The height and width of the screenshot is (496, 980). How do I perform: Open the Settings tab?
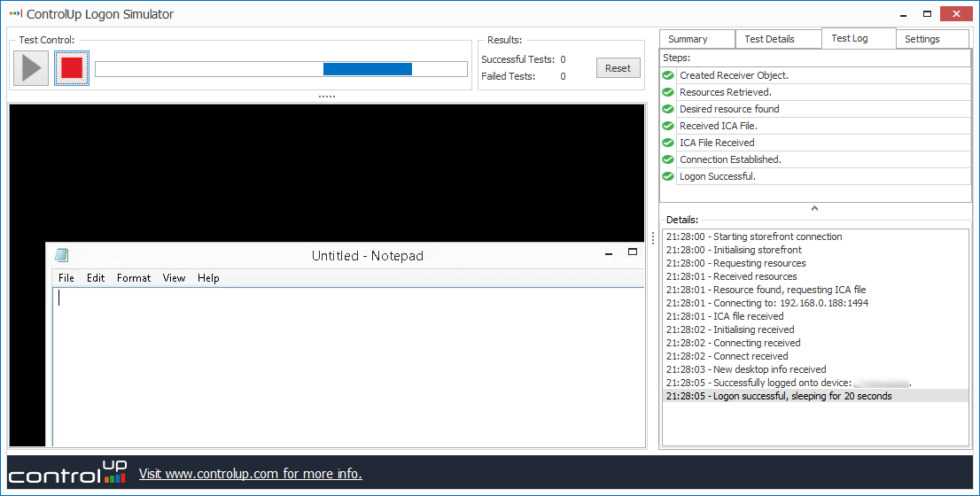coord(922,39)
